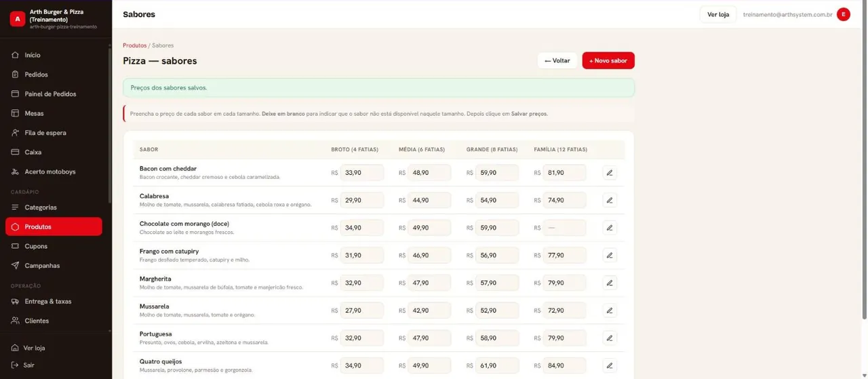
Task: Click empty Família price for Chocolate com morango
Action: 564,228
